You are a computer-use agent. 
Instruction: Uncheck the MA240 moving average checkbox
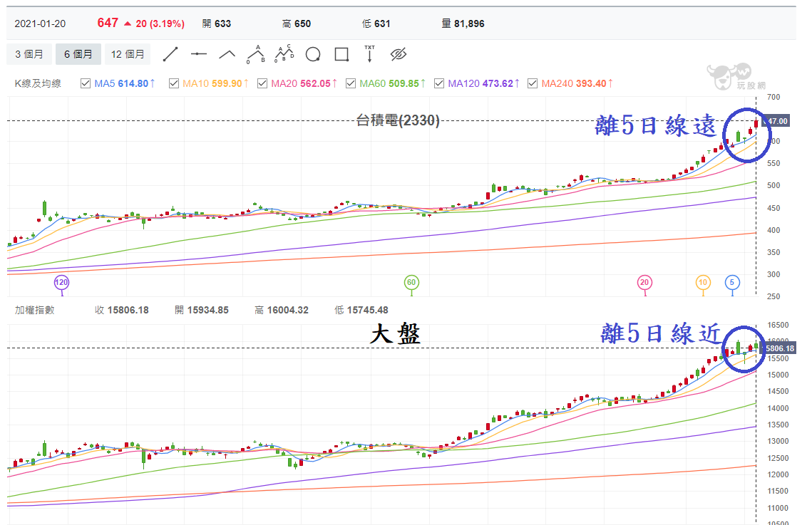pos(533,83)
